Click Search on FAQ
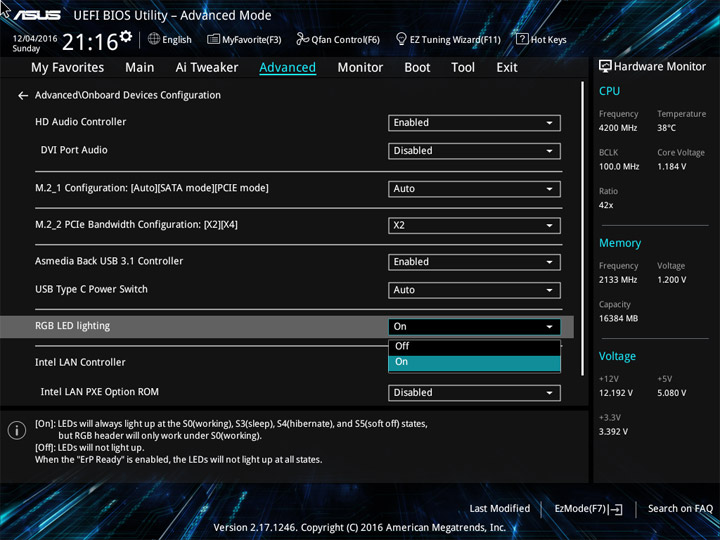The image size is (720, 540). (x=680, y=508)
